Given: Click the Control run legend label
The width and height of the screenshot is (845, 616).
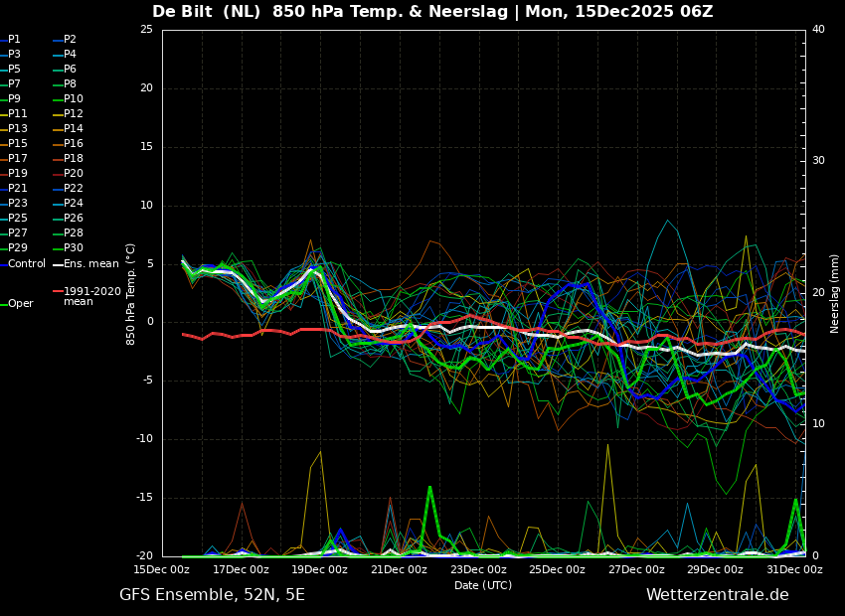Looking at the screenshot, I should click(x=27, y=264).
